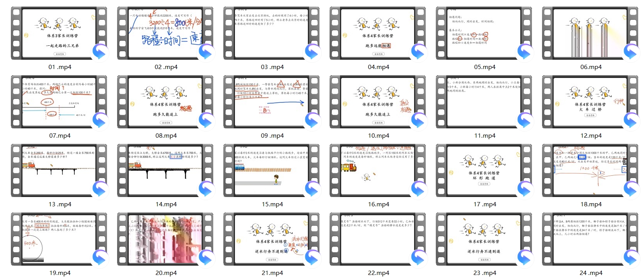This screenshot has width=644, height=280.
Task: Select the 13 .mp4 train video icon
Action: pyautogui.click(x=59, y=171)
